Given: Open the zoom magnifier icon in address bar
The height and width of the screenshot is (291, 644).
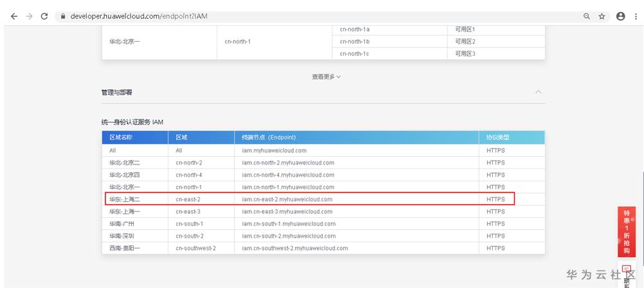Looking at the screenshot, I should coord(587,16).
